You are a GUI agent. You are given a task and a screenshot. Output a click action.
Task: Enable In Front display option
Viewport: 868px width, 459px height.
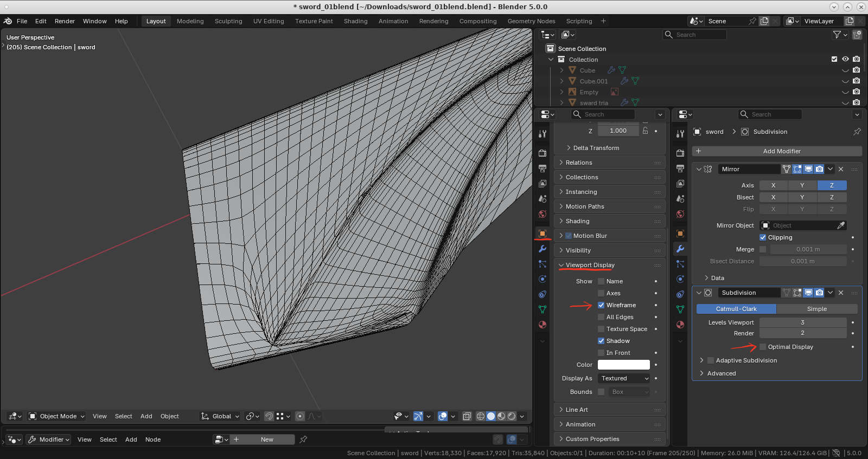pyautogui.click(x=601, y=353)
